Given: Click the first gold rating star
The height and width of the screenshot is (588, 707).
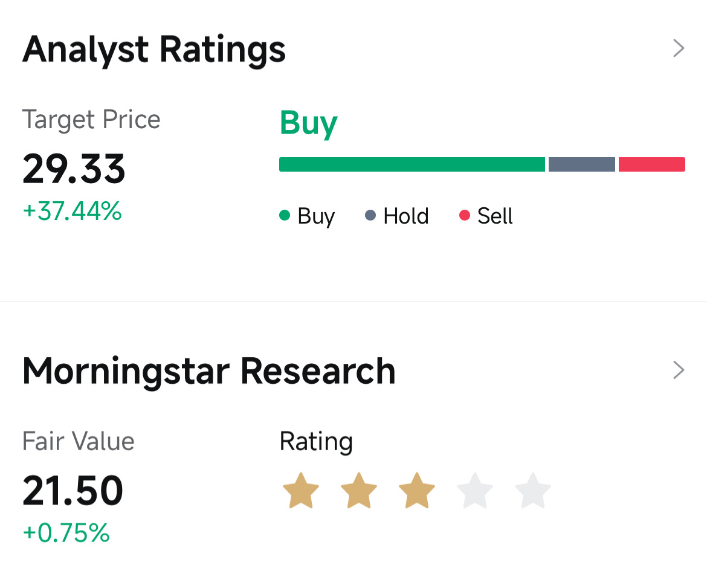Looking at the screenshot, I should pyautogui.click(x=301, y=491).
